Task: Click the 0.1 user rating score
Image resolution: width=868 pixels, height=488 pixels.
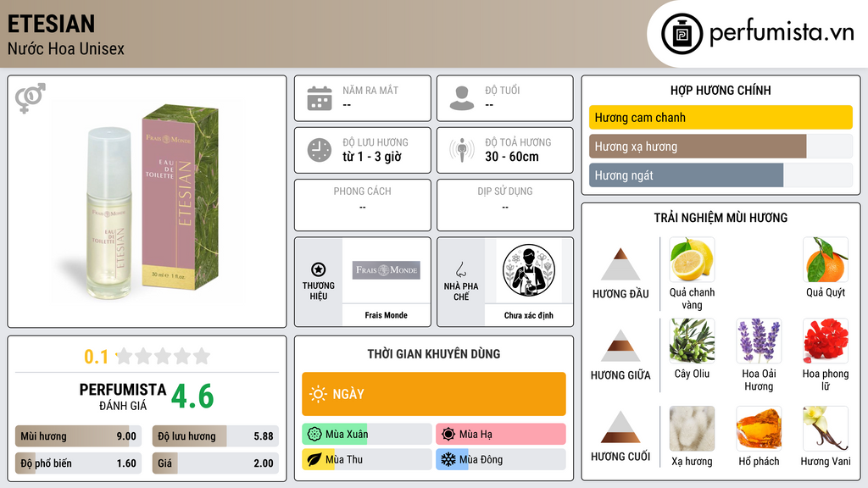Action: pos(96,357)
